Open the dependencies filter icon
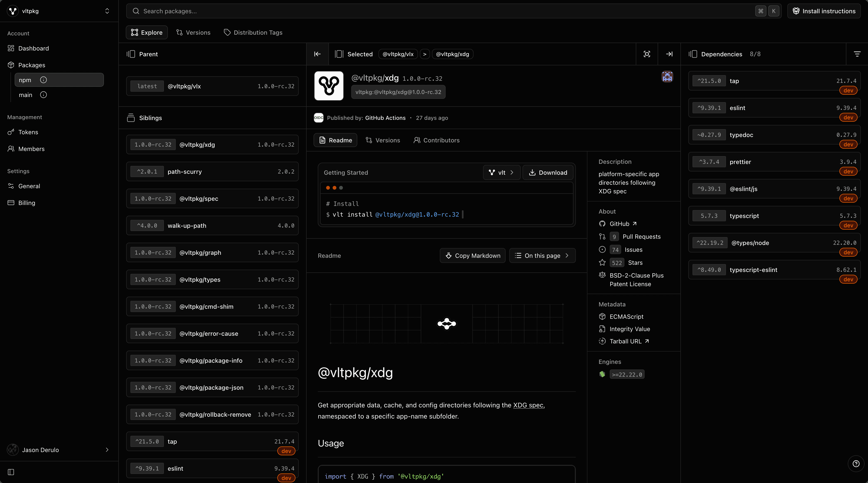 pos(857,54)
